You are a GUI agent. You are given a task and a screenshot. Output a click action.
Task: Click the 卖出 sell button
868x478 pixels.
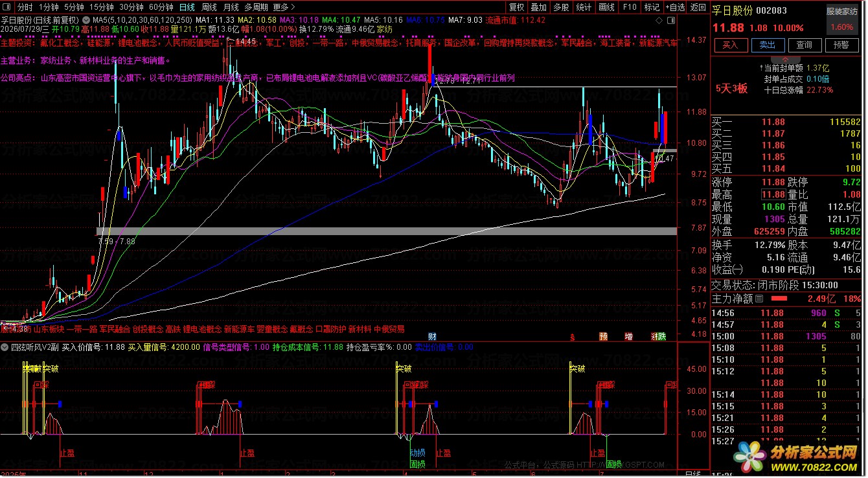pyautogui.click(x=768, y=45)
